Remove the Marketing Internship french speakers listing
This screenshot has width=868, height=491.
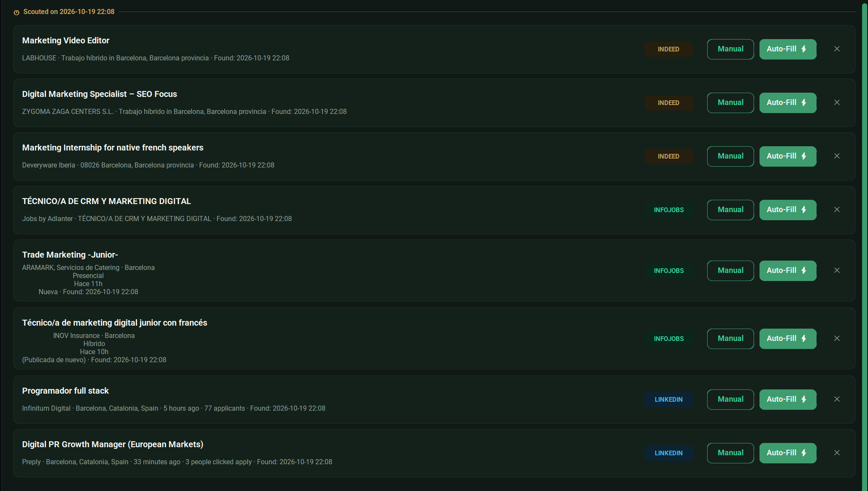click(837, 156)
